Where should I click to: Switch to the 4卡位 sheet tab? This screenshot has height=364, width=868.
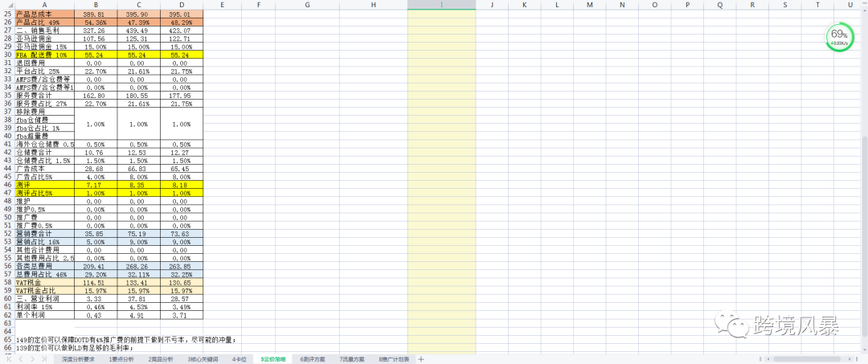pos(240,359)
